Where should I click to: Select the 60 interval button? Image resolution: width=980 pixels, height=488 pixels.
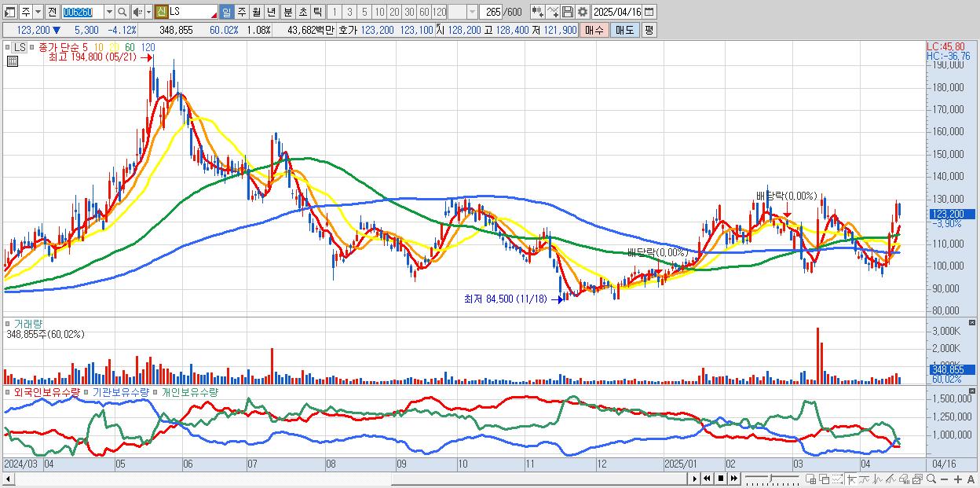click(x=424, y=12)
